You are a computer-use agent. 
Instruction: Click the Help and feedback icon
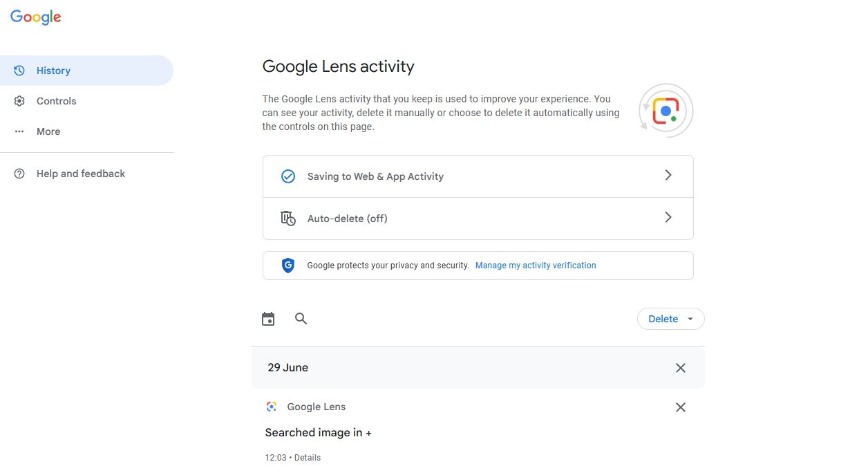coord(19,173)
